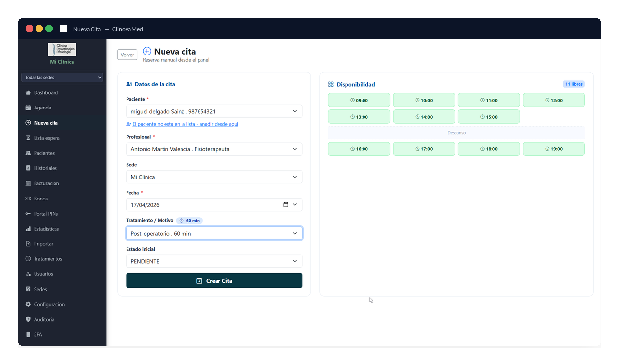Open the Dashboard home icon
The width and height of the screenshot is (619, 364).
[x=28, y=92]
